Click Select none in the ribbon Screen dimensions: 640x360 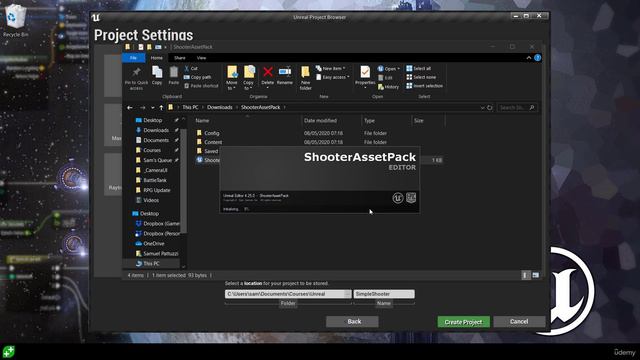(x=421, y=77)
